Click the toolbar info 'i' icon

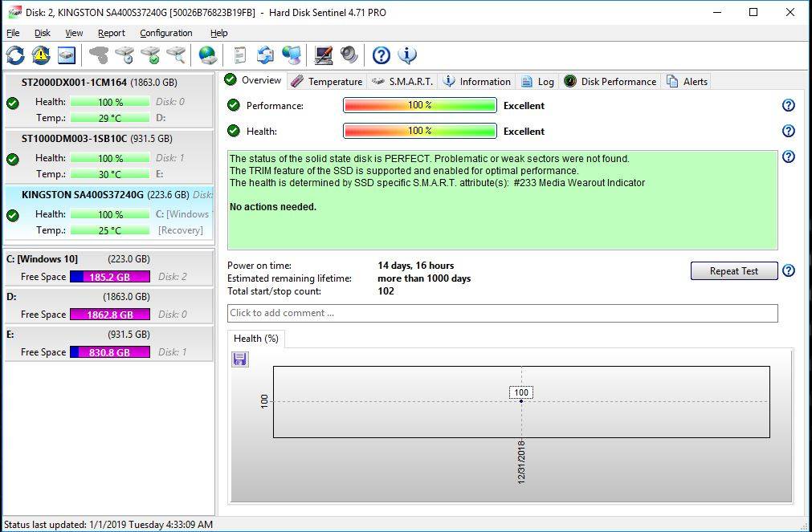coord(407,55)
